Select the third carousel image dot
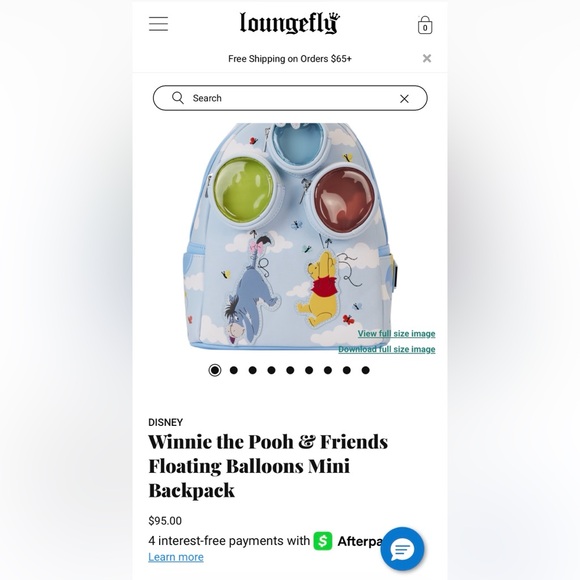Viewport: 580px width, 580px height. click(x=253, y=370)
